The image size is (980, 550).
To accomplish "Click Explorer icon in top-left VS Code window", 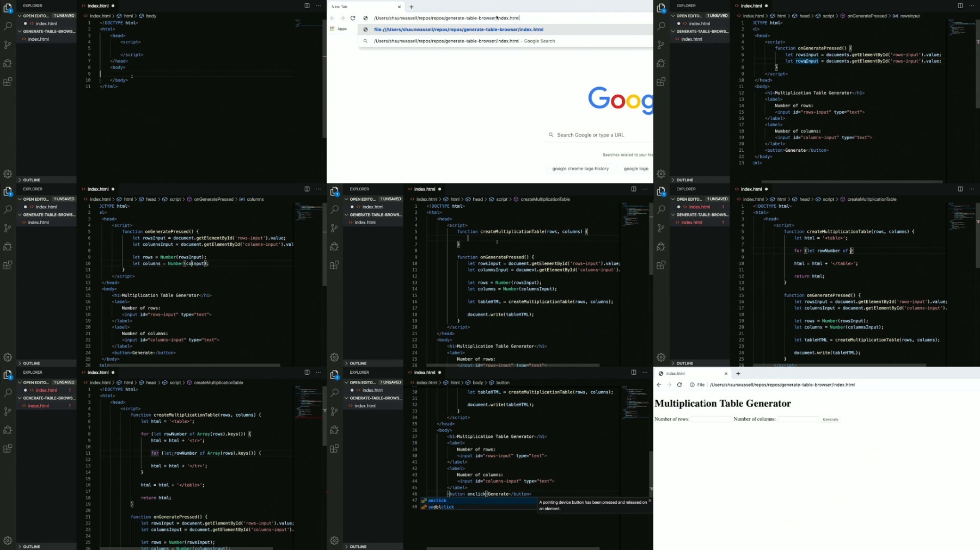I will pyautogui.click(x=8, y=8).
